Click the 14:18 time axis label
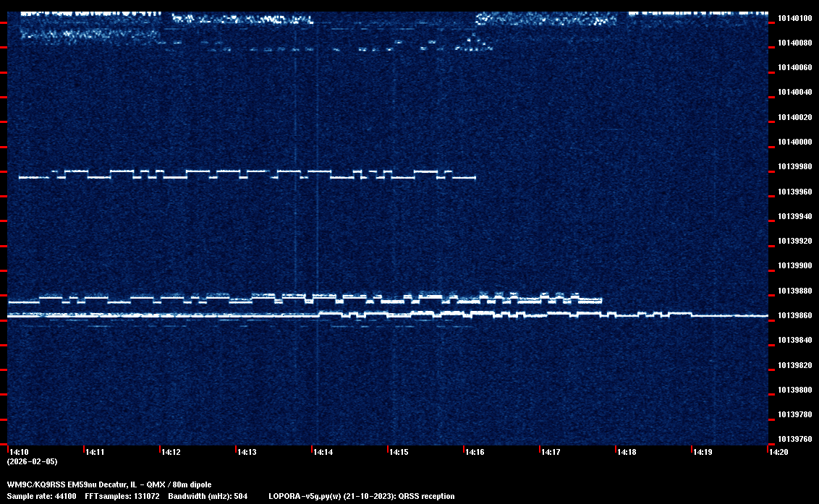Screen dimensions: 819x504 (627, 452)
